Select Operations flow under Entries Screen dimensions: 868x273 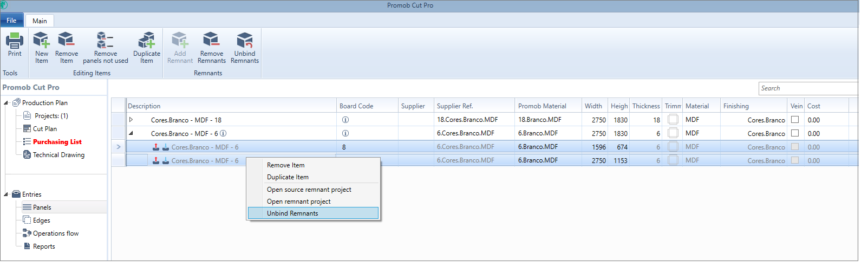click(55, 233)
